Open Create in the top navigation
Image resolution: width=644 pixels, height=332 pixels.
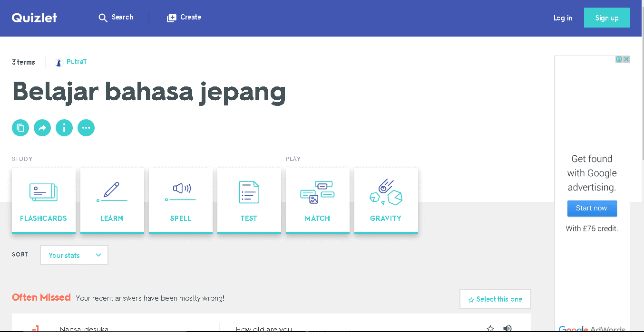click(x=184, y=18)
